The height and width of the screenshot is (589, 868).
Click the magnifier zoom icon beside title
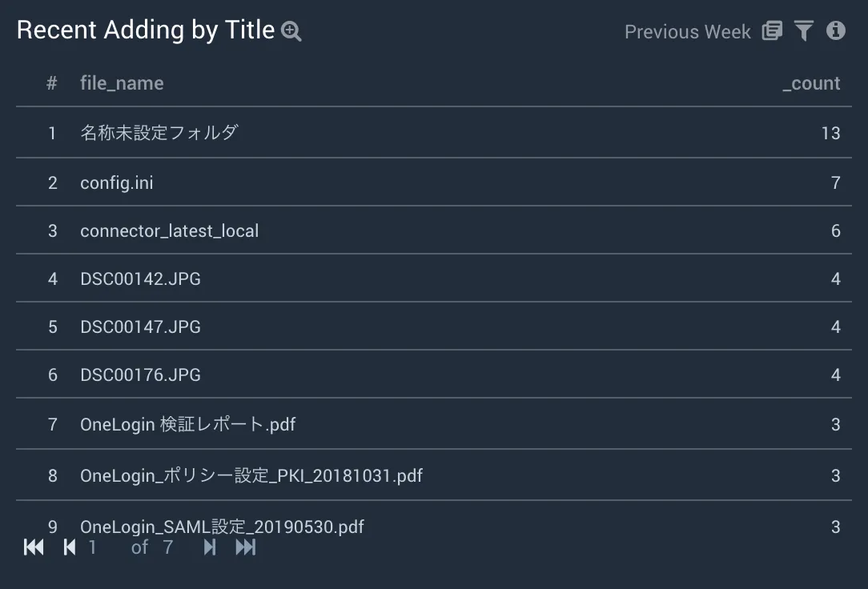click(291, 31)
